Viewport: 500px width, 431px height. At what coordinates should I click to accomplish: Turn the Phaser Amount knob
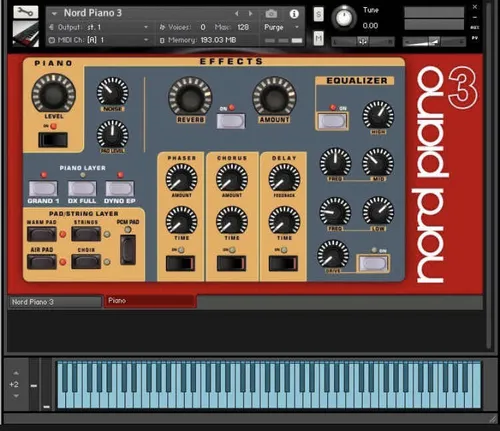tap(181, 178)
